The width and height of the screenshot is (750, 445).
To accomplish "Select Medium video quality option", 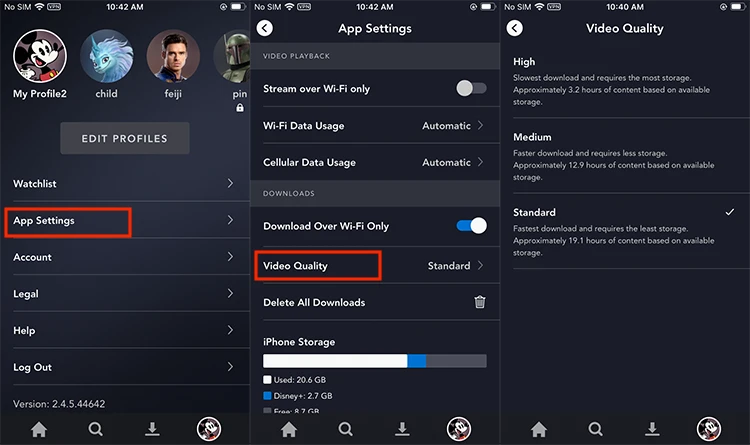I will pyautogui.click(x=625, y=156).
